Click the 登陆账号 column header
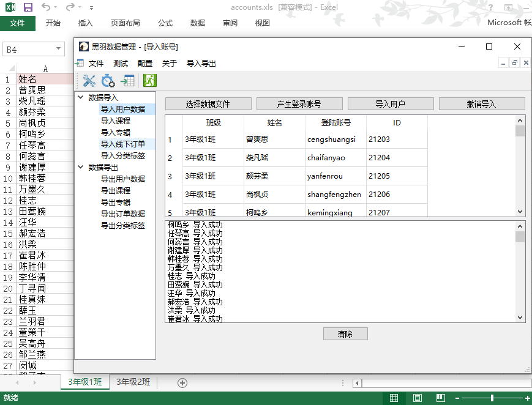This screenshot has height=405, width=532. coord(335,123)
